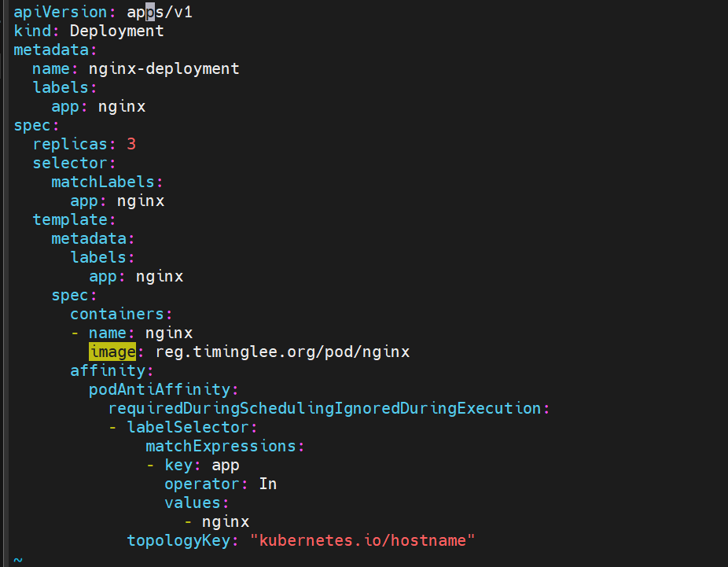
Task: Click the '- nginx' list item under values
Action: coord(216,522)
